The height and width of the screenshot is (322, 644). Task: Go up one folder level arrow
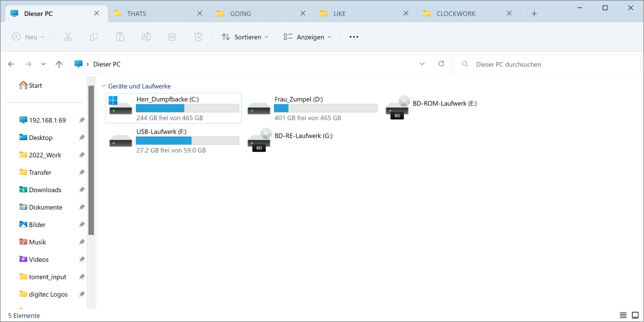click(59, 64)
